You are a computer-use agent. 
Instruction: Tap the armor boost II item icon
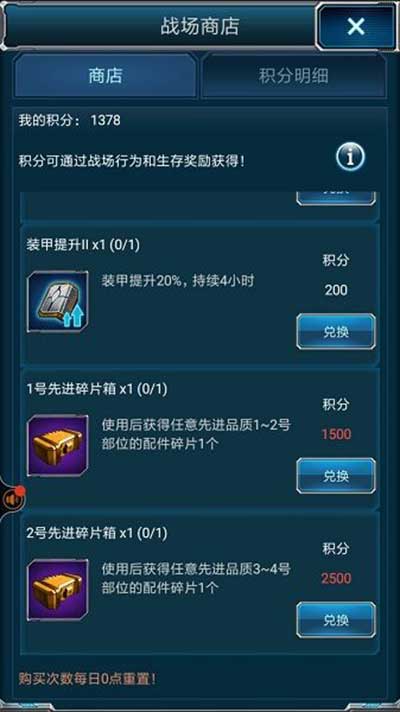coord(58,302)
